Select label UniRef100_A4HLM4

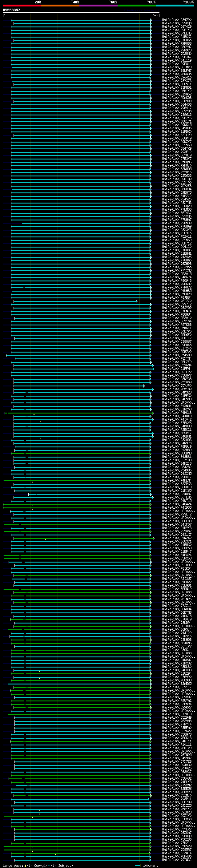pyautogui.click(x=177, y=481)
